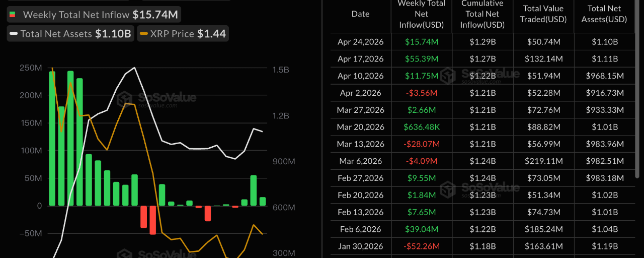The width and height of the screenshot is (644, 258).
Task: Click the Mar 13,2026 date cell
Action: (360, 144)
